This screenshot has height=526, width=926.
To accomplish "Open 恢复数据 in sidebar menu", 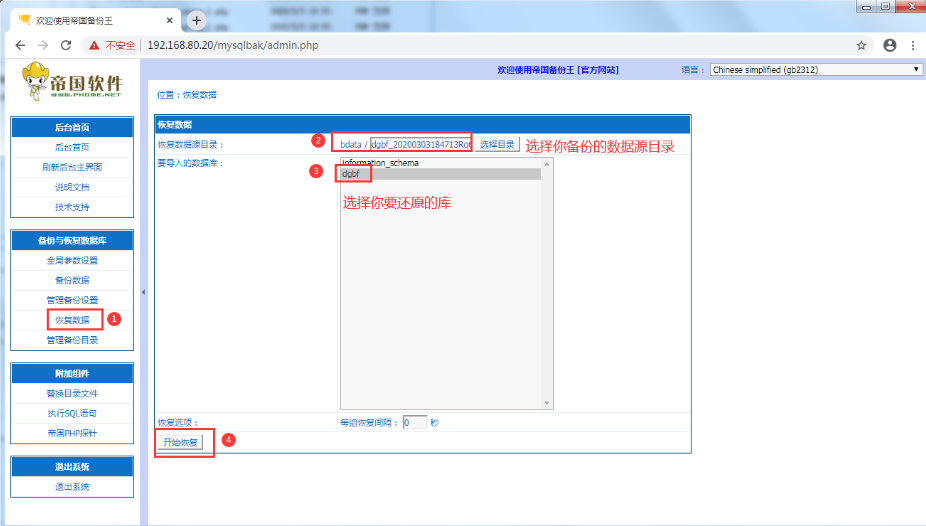I will tap(72, 320).
